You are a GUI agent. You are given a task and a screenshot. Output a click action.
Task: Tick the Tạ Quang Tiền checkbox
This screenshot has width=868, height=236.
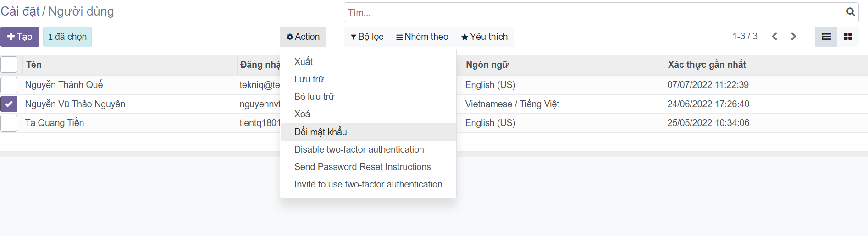click(9, 123)
